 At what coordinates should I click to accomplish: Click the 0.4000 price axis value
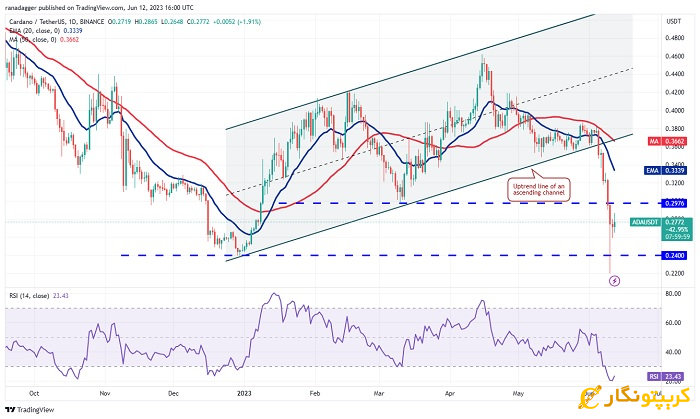674,111
